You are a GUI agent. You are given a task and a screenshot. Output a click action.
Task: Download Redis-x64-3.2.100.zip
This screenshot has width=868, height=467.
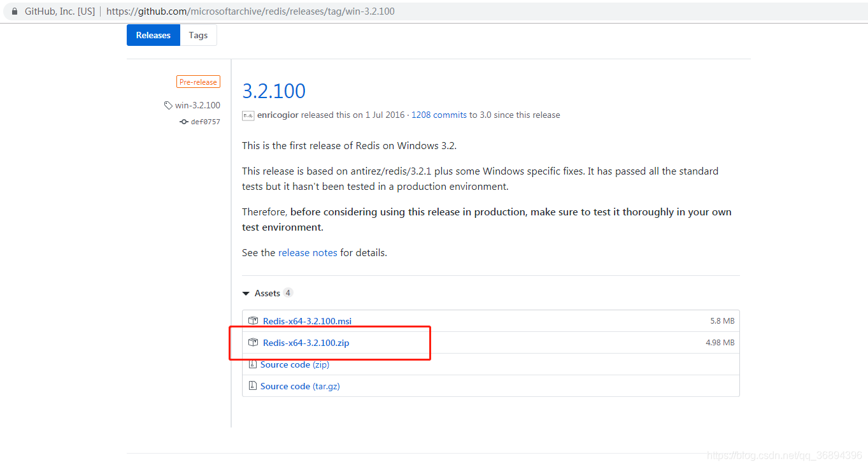pyautogui.click(x=306, y=343)
